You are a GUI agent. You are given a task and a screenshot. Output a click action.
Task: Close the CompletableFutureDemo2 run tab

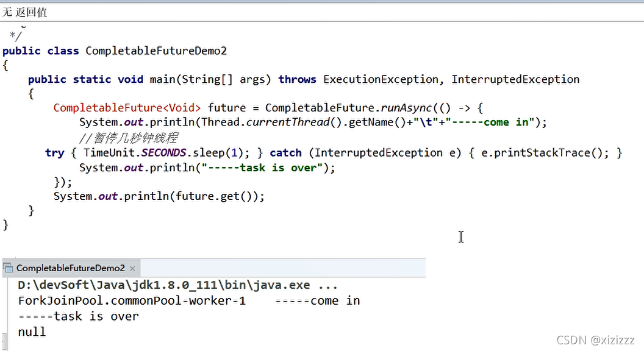tap(132, 269)
